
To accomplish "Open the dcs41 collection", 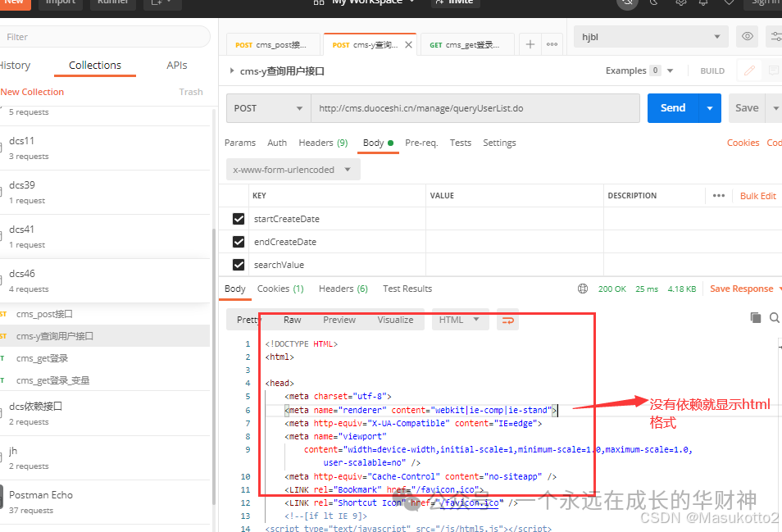I will (105, 237).
